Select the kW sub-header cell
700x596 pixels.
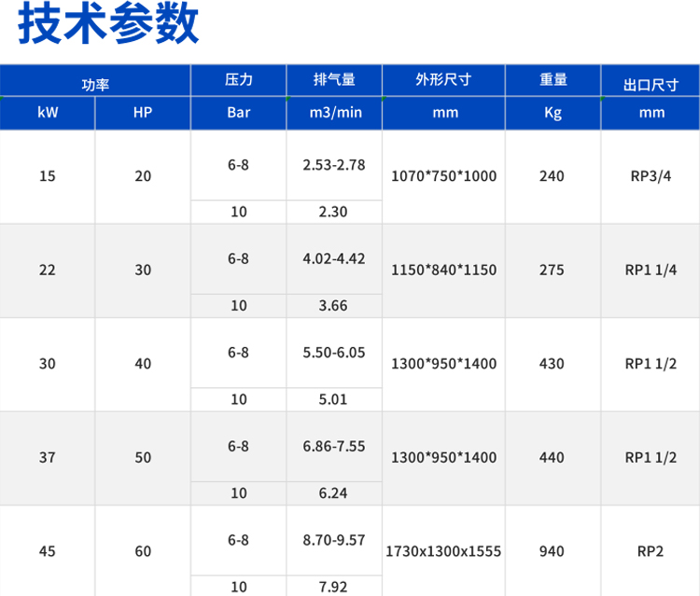pos(48,113)
